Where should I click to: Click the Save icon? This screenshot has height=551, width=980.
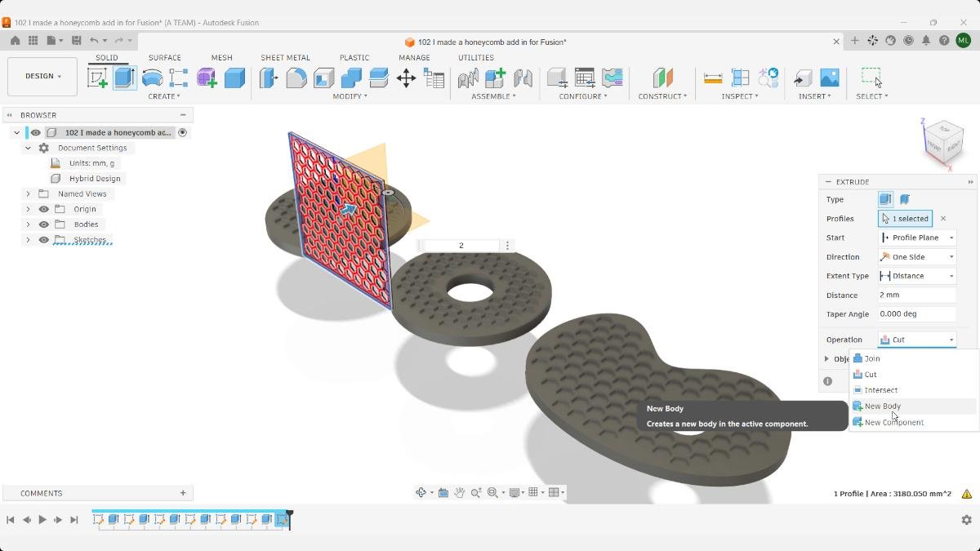coord(76,40)
